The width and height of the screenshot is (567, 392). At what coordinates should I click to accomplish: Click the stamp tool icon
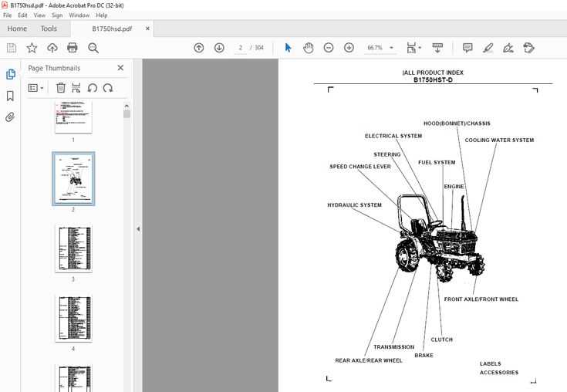point(528,48)
